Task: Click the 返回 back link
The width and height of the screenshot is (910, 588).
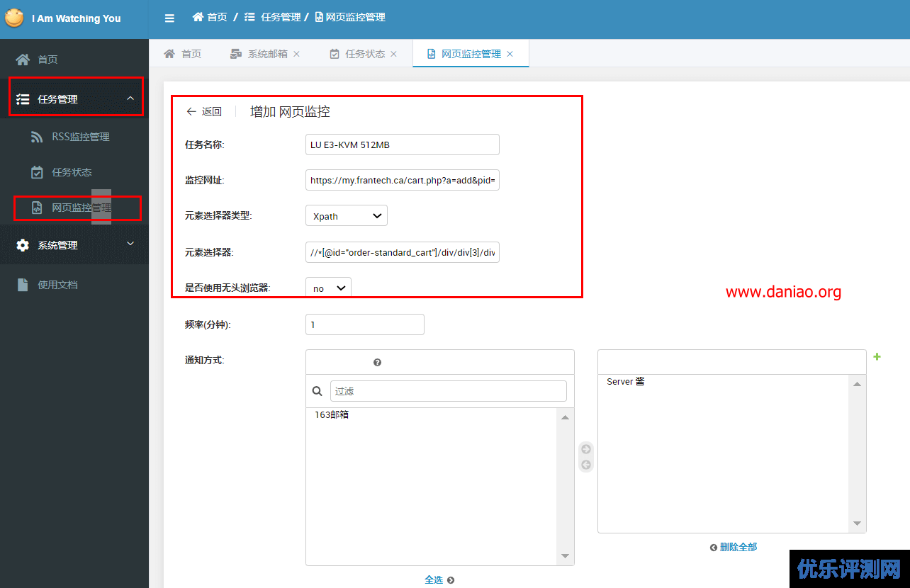Action: [212, 111]
